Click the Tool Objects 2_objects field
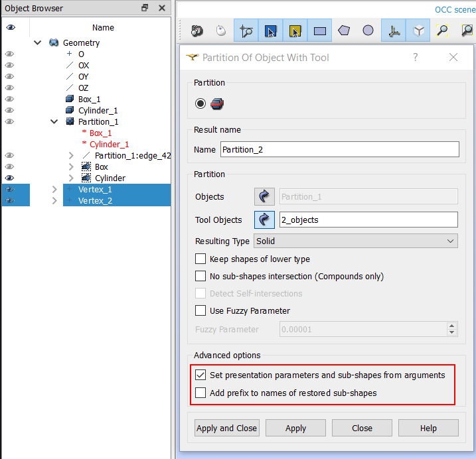 368,220
